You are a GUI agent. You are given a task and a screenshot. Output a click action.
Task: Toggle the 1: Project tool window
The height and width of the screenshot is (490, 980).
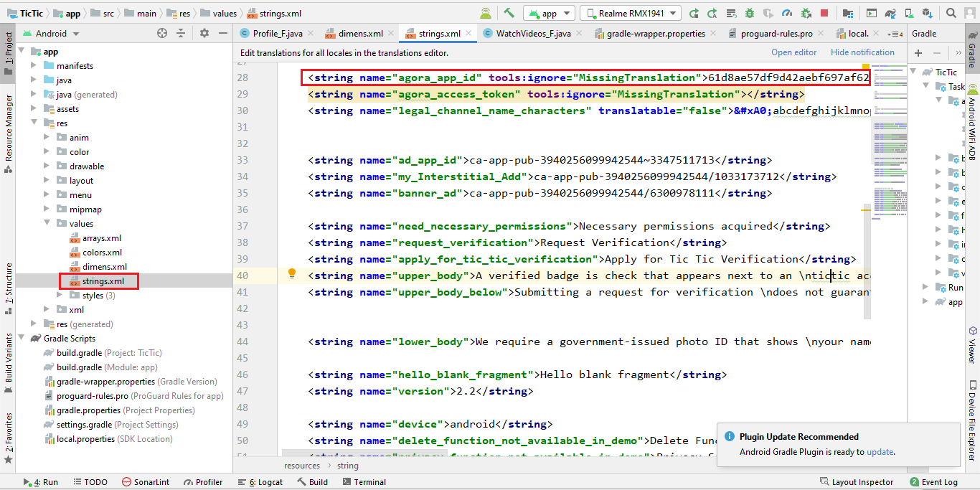[x=8, y=55]
